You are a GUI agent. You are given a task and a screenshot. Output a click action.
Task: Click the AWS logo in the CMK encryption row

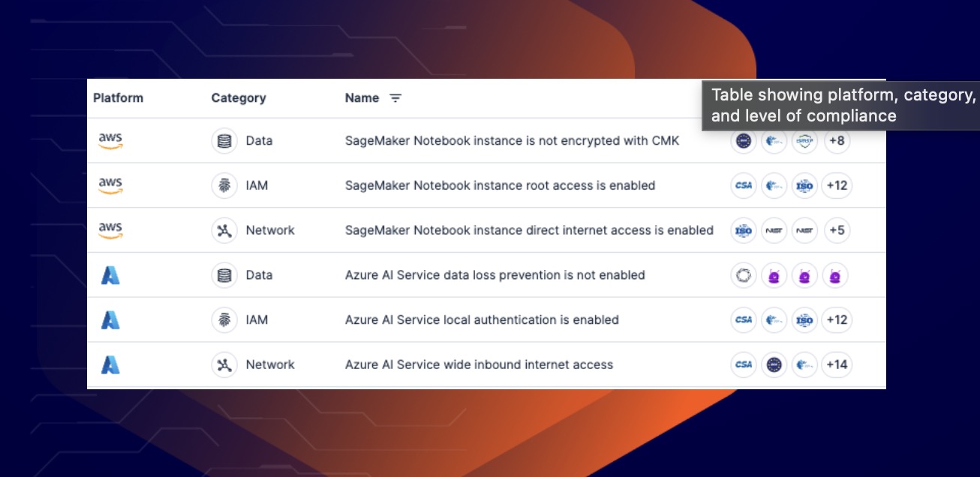click(110, 141)
